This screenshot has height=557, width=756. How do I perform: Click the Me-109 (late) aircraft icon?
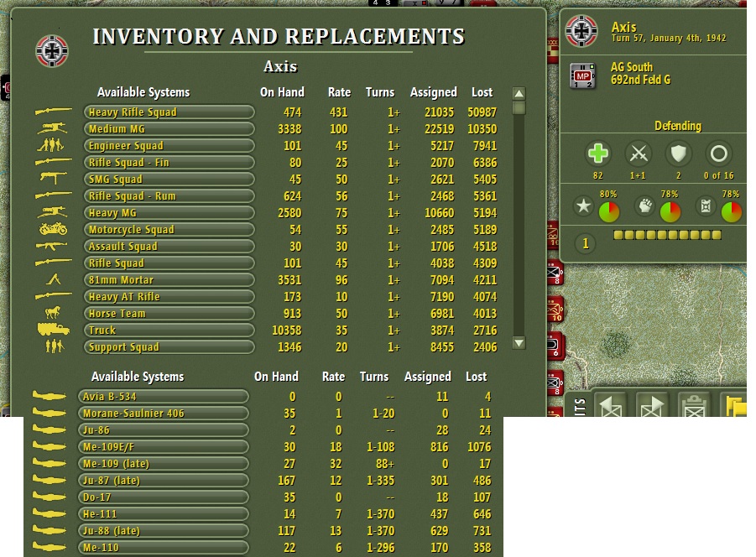(x=50, y=463)
